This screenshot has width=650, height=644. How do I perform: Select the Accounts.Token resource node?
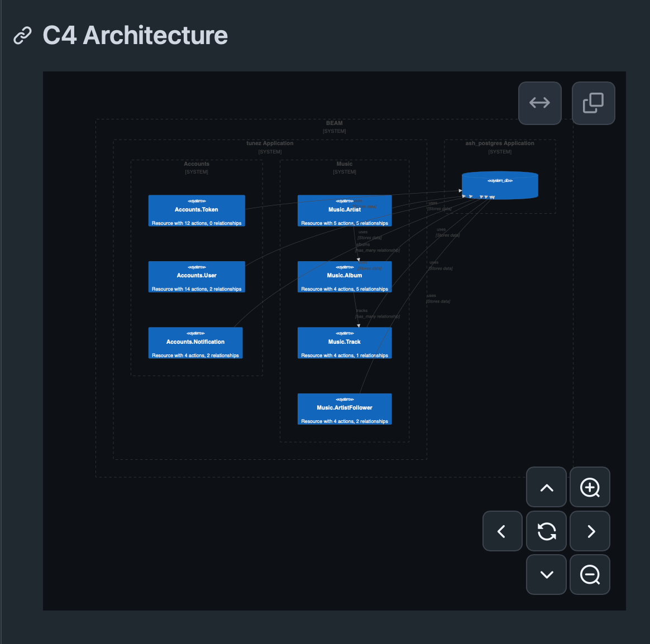pos(197,211)
